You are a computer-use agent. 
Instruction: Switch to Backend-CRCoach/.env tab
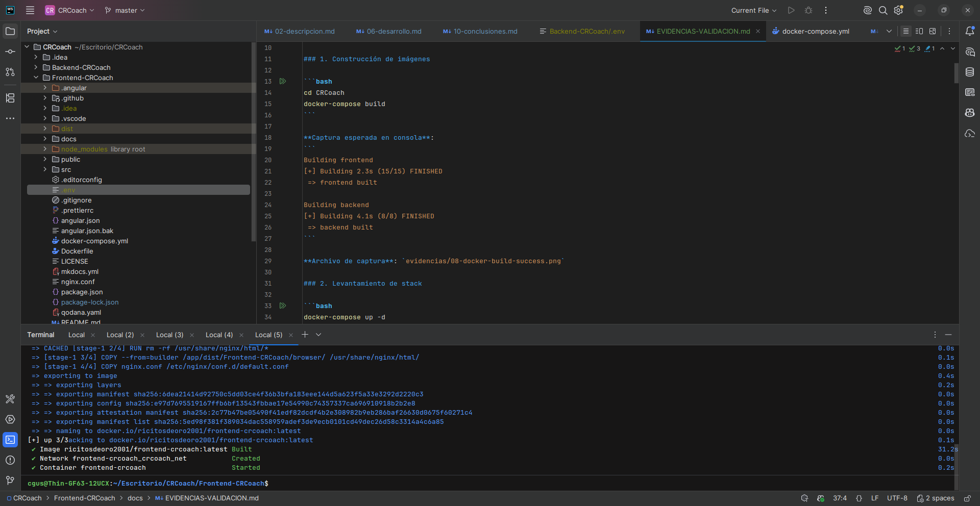pyautogui.click(x=582, y=31)
